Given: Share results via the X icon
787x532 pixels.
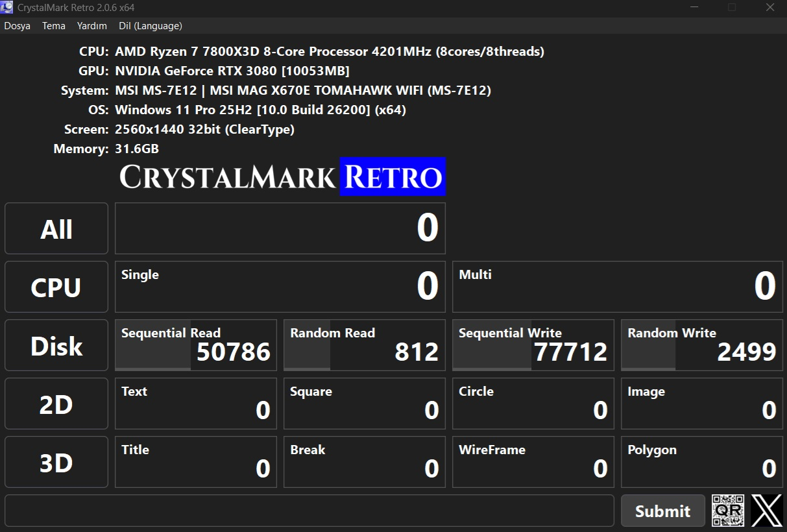Looking at the screenshot, I should coord(767,511).
